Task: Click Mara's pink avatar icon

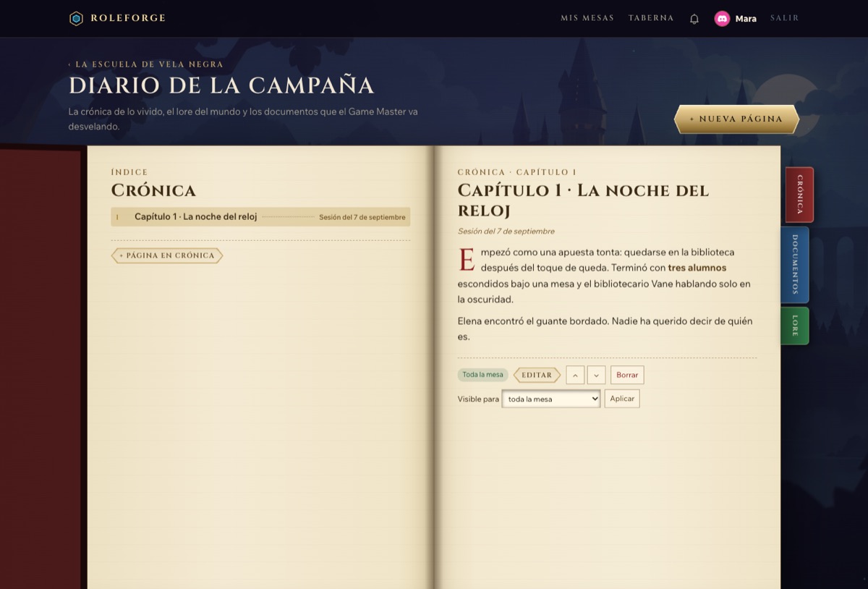Action: pos(722,19)
